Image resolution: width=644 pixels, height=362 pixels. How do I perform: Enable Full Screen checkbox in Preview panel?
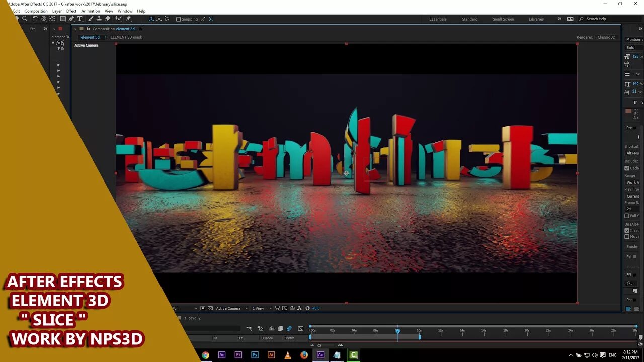click(627, 216)
